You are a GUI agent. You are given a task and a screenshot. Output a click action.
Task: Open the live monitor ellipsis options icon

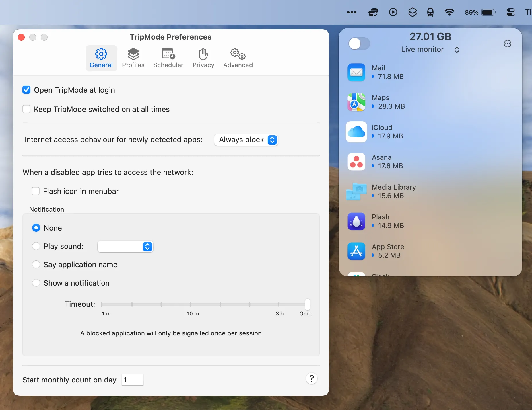click(x=507, y=44)
